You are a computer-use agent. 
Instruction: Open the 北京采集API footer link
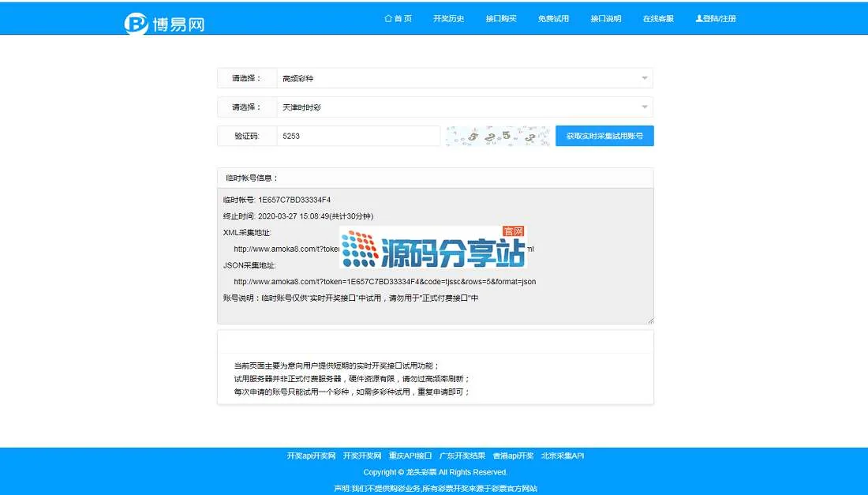562,456
